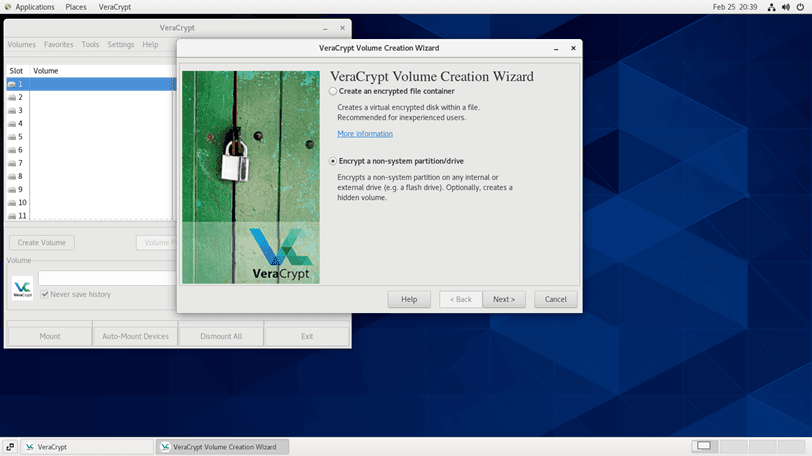The image size is (812, 456).
Task: Select slot 9 drive icon
Action: 12,189
